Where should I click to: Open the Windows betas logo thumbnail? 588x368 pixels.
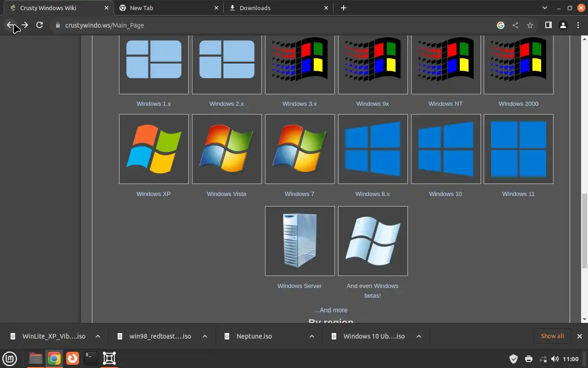point(373,241)
